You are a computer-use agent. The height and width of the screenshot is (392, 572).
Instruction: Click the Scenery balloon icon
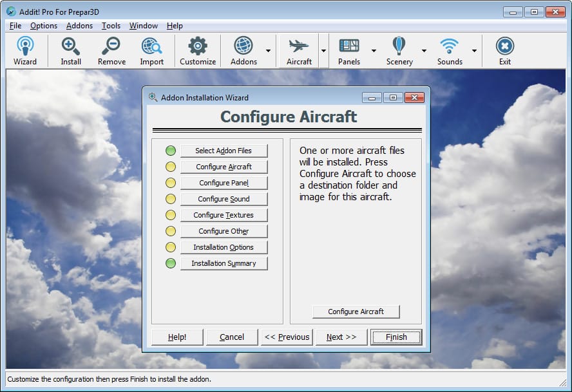(399, 51)
